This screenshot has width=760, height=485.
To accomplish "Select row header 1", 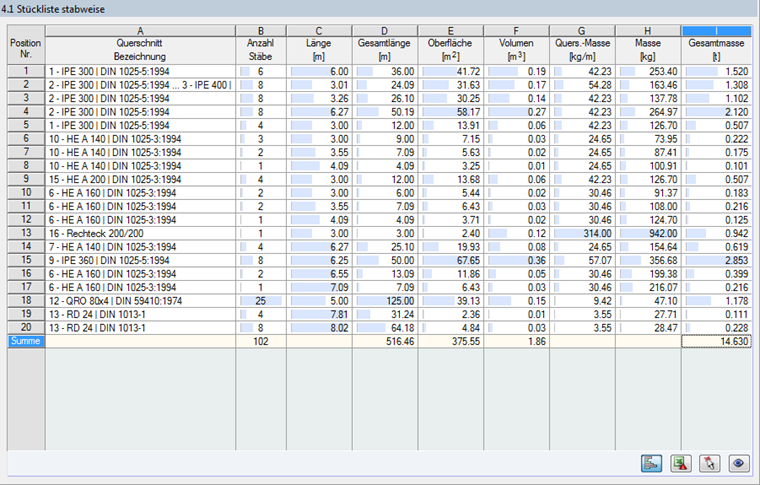I will tap(26, 71).
